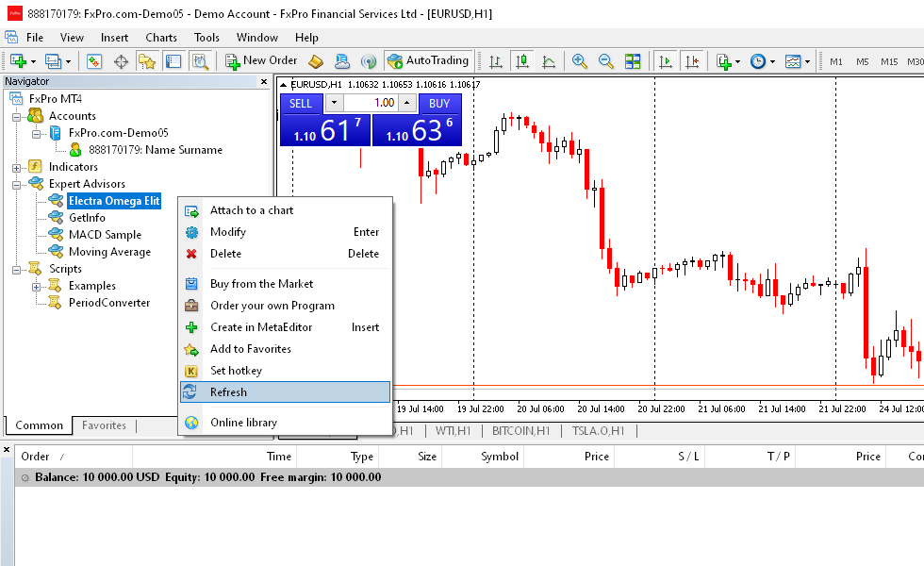
Task: Select the crosshair Data Window icon
Action: 121,61
